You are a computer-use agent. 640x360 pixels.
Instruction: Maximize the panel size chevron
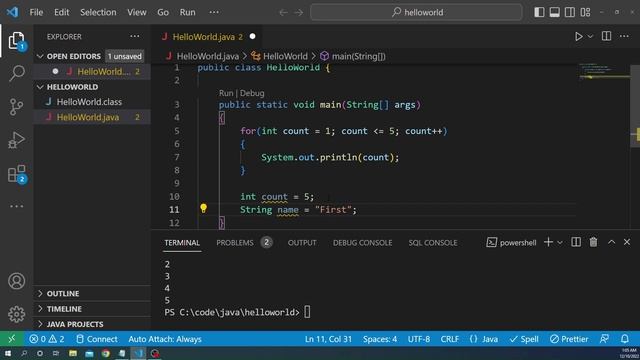click(611, 242)
